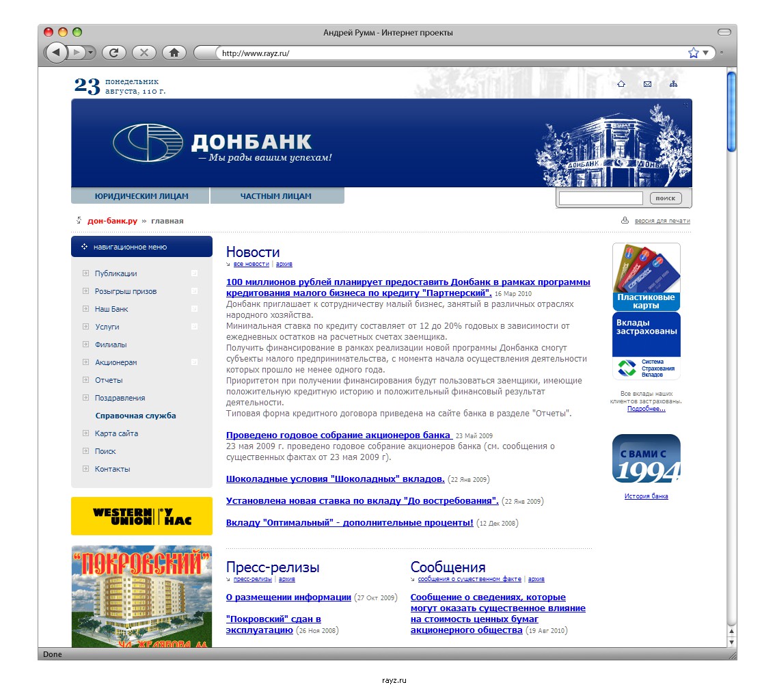Open История банка link
The image size is (775, 700).
point(647,496)
